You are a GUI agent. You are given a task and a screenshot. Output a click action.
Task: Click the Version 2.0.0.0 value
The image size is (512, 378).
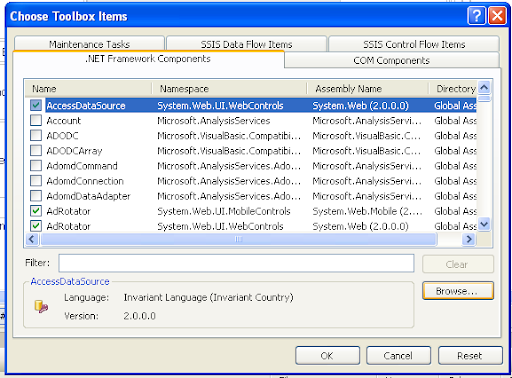139,316
